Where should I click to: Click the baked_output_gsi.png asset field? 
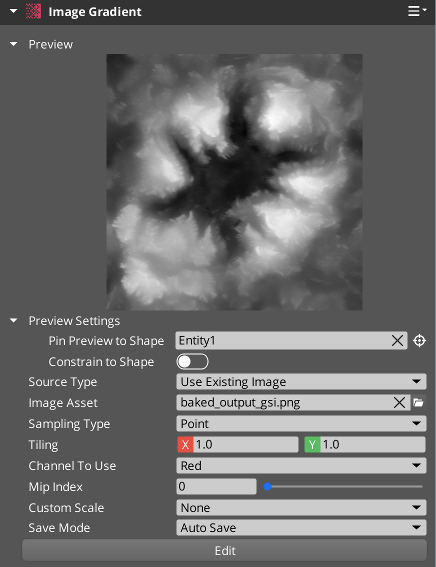click(x=293, y=403)
